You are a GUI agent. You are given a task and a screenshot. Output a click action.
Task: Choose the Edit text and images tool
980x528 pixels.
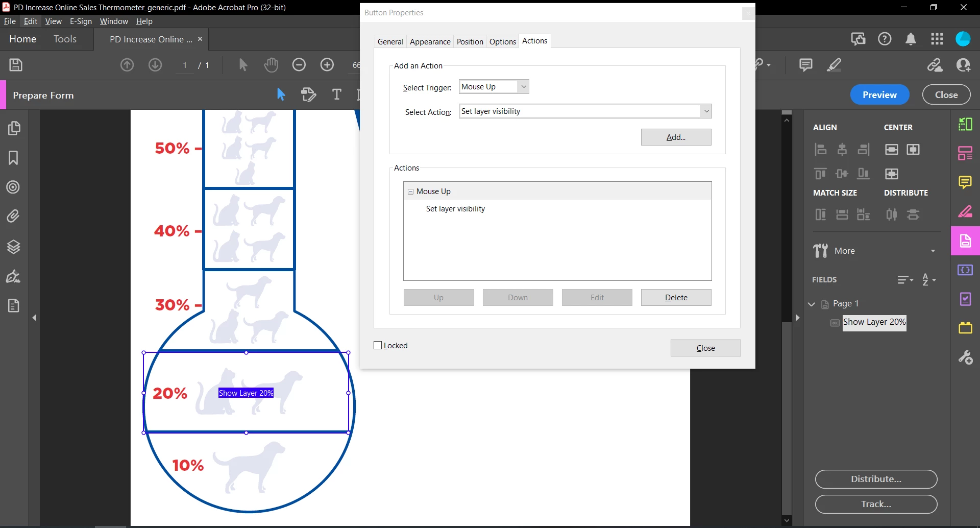(309, 94)
